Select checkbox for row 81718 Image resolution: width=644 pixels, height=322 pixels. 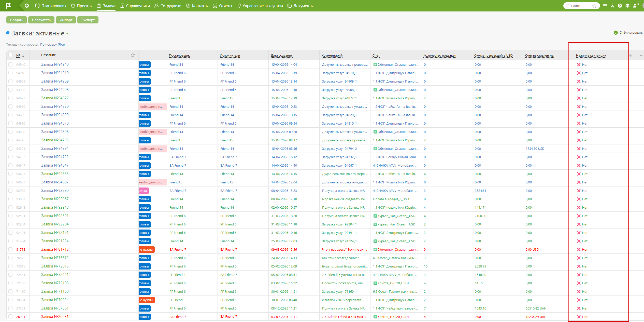click(x=10, y=249)
